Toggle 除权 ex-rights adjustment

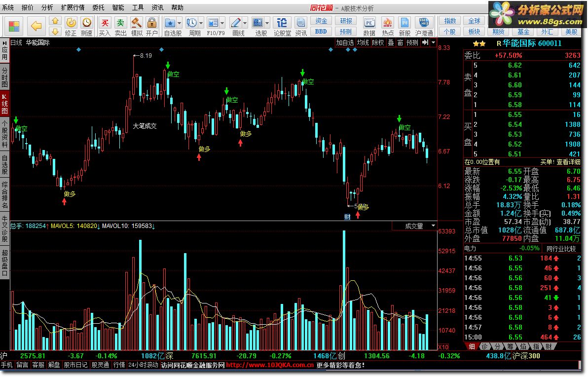(378, 42)
